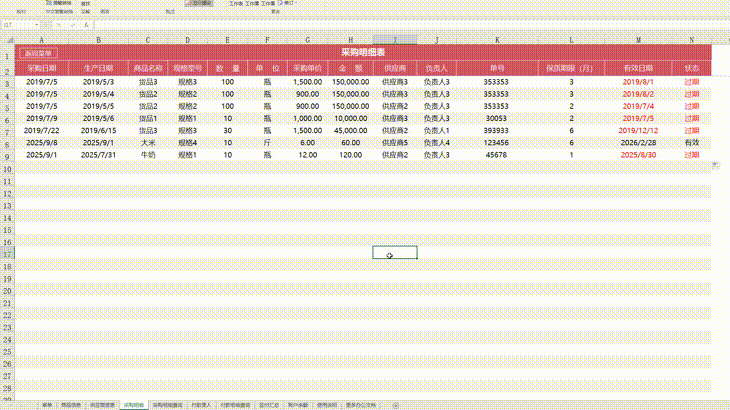The height and width of the screenshot is (410, 730).
Task: Click the 有效日期 header cell
Action: [638, 68]
